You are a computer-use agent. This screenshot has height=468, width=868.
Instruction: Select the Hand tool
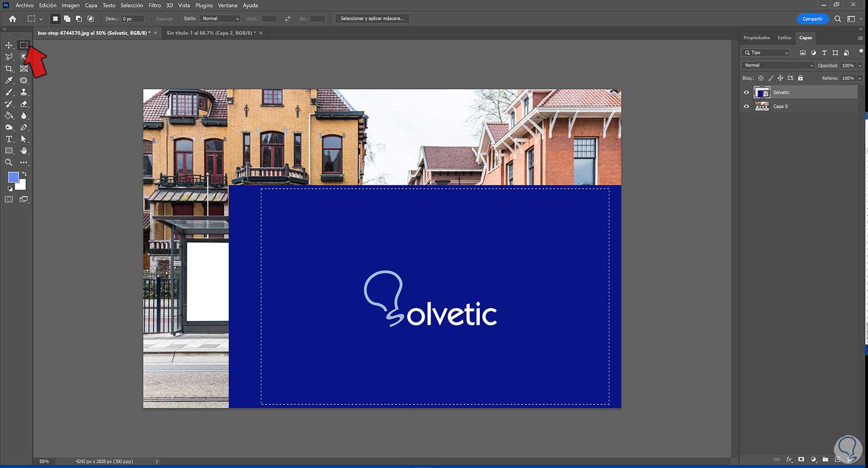pos(24,151)
